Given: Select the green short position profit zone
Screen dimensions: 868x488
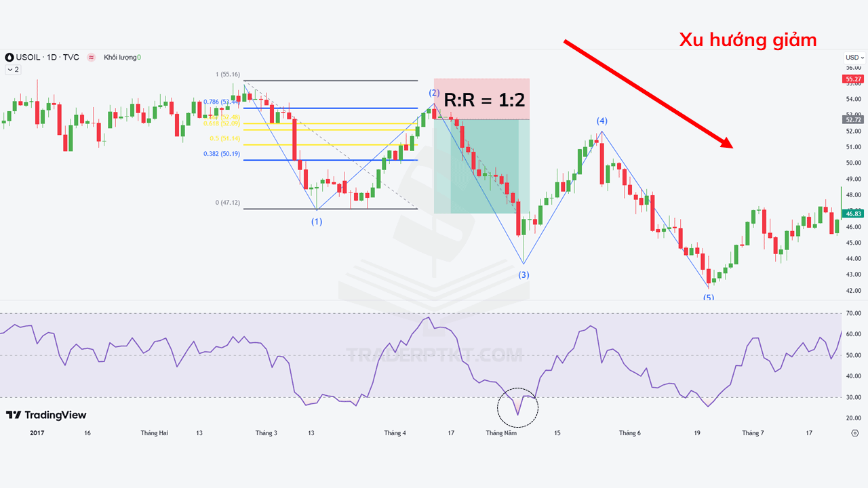Looking at the screenshot, I should (x=481, y=166).
